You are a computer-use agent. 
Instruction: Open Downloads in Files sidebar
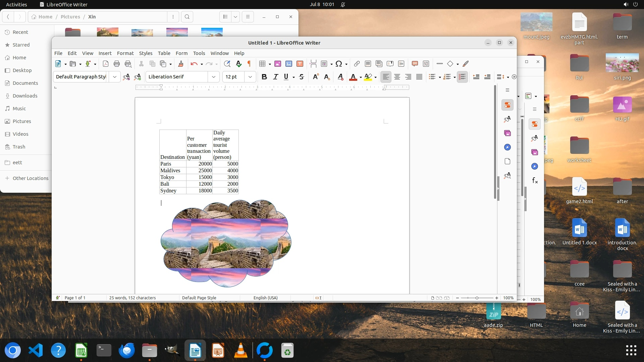tap(25, 96)
